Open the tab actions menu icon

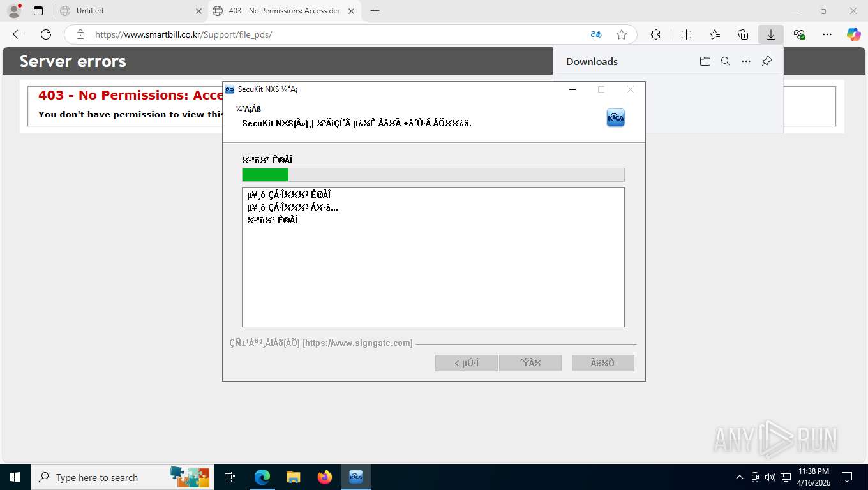pos(38,11)
